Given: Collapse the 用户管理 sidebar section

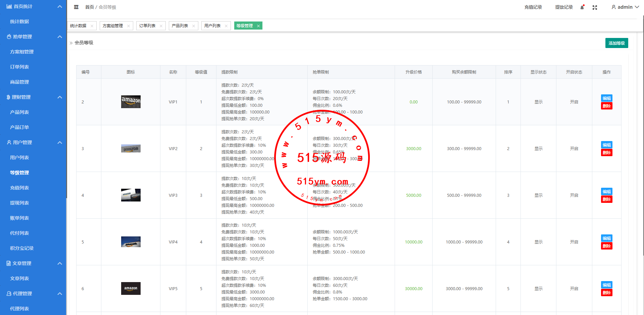Looking at the screenshot, I should point(60,142).
